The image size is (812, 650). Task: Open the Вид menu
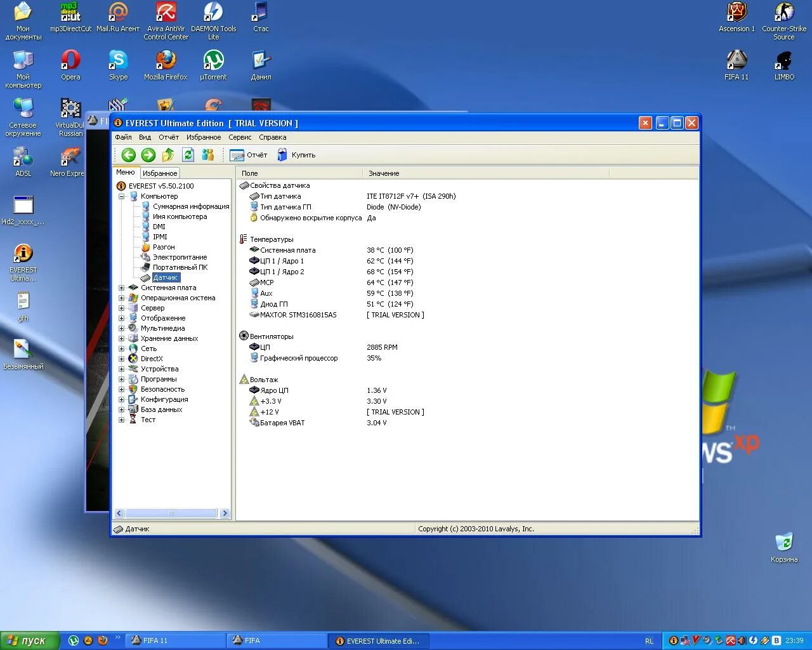click(x=145, y=137)
